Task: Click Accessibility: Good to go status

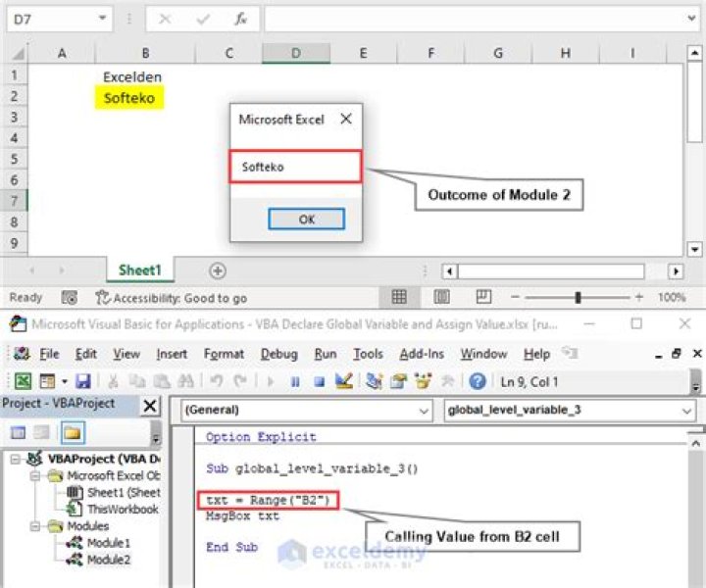Action: [171, 298]
